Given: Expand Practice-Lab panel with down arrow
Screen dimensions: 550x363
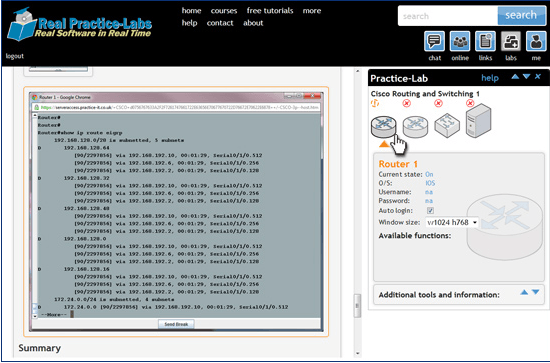Looking at the screenshot, I should point(526,76).
